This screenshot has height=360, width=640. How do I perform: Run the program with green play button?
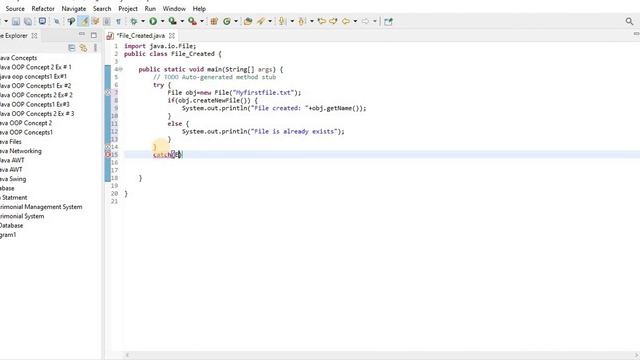pos(153,21)
